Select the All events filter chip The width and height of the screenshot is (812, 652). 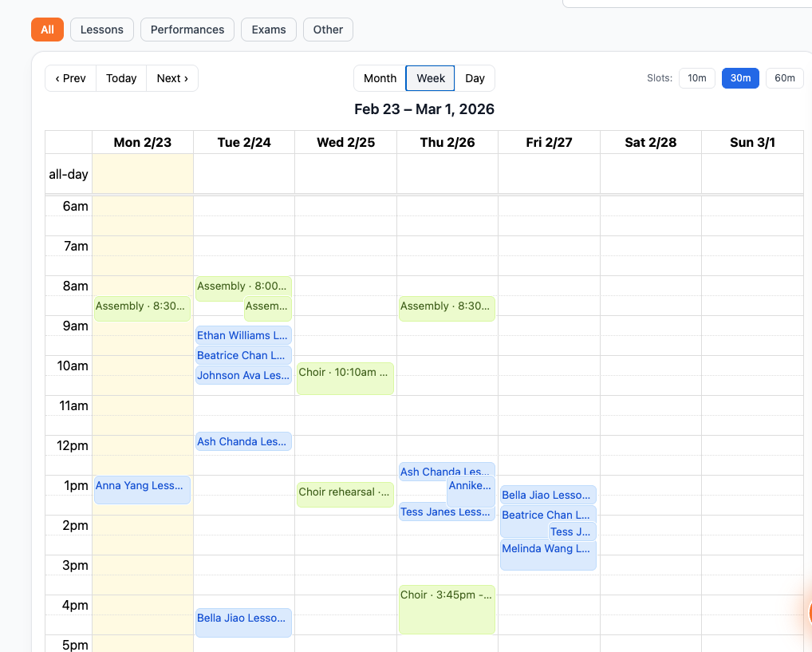click(x=45, y=30)
